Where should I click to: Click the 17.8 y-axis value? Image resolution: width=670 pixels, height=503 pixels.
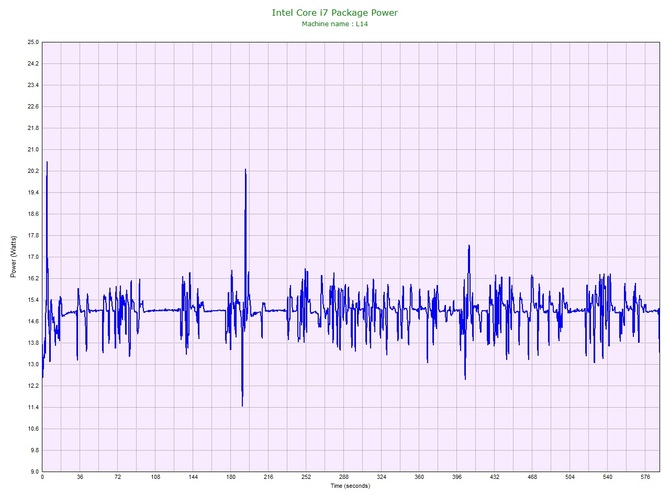pyautogui.click(x=33, y=235)
